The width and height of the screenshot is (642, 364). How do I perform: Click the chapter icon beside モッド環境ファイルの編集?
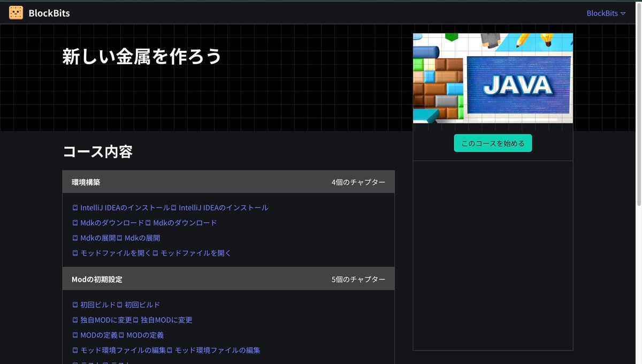point(75,350)
